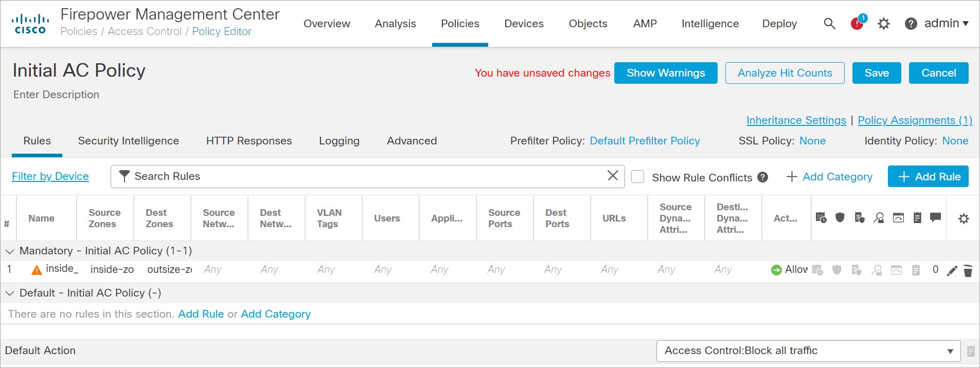This screenshot has width=980, height=368.
Task: Click the intrusion policy shield column icon
Action: [840, 217]
